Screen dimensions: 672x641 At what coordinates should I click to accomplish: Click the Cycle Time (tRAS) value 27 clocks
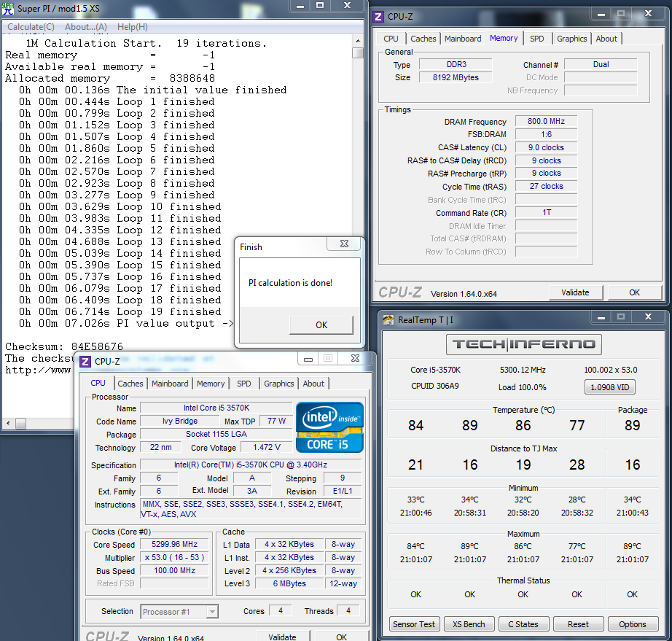click(x=546, y=186)
